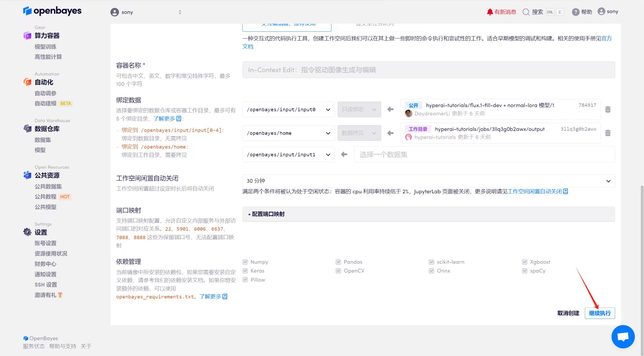
Task: Open 公共教程 in the sidebar
Action: [45, 197]
